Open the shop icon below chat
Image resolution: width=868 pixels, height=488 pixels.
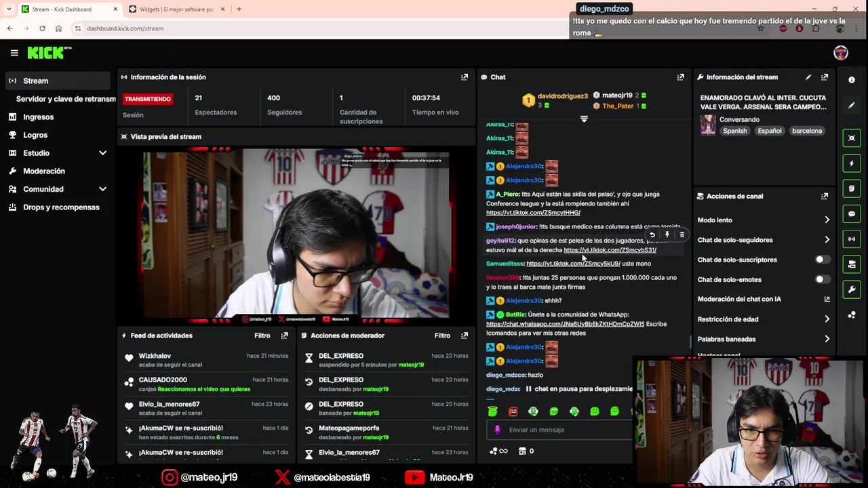pos(522,451)
